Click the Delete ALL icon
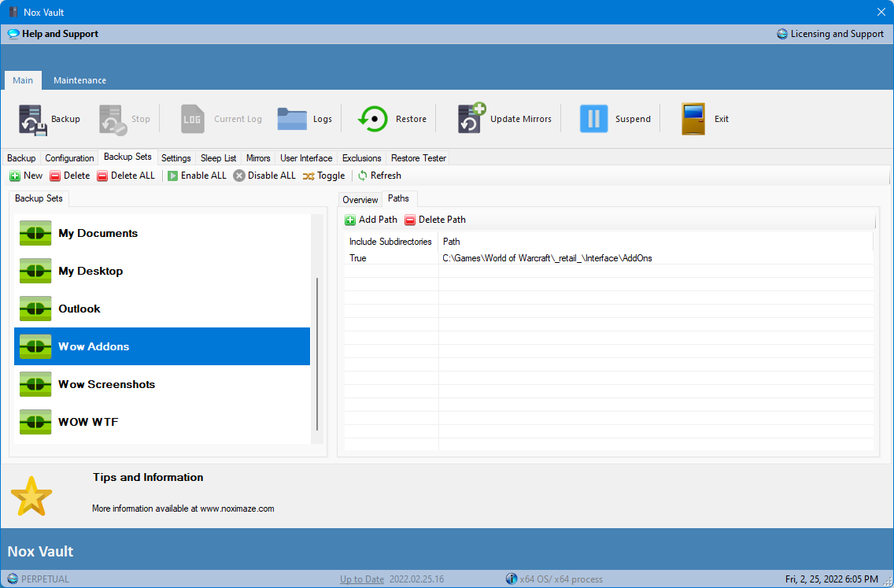Image resolution: width=894 pixels, height=588 pixels. pos(102,176)
